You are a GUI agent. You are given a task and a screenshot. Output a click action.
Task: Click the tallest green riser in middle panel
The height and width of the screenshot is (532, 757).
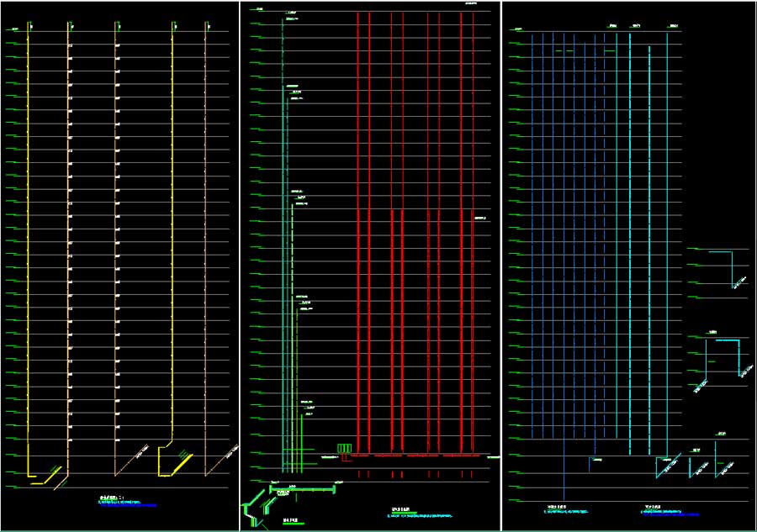click(283, 252)
